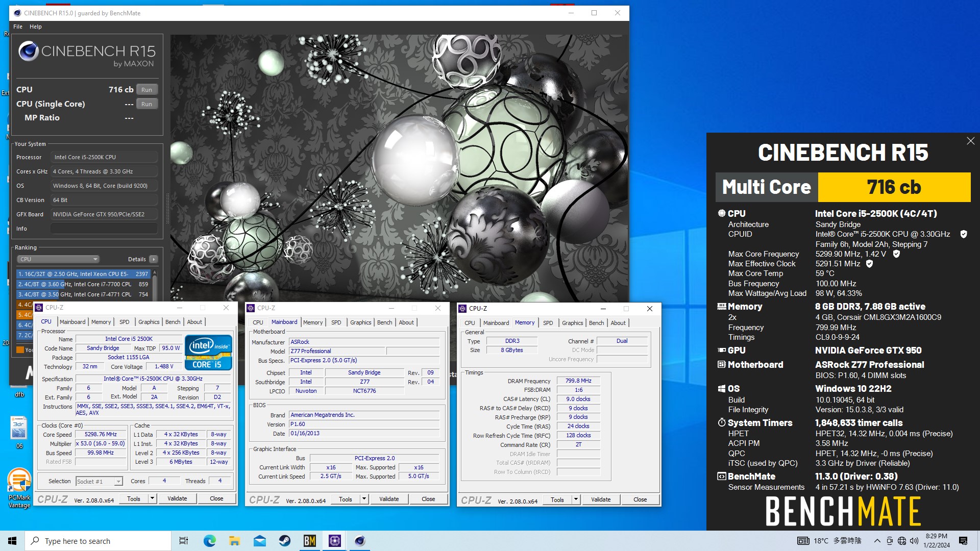980x551 pixels.
Task: Switch to BenchMate taskbar icon
Action: 309,541
